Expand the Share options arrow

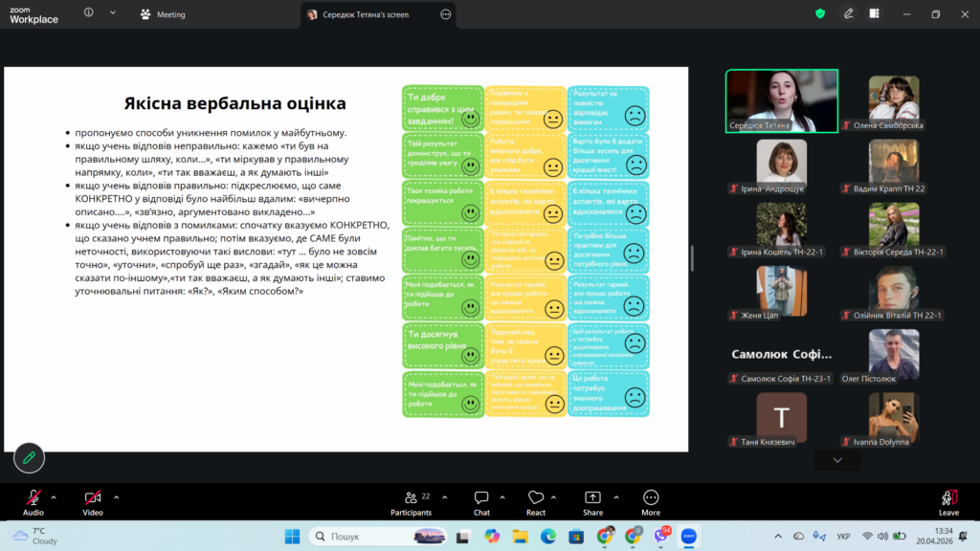click(615, 497)
